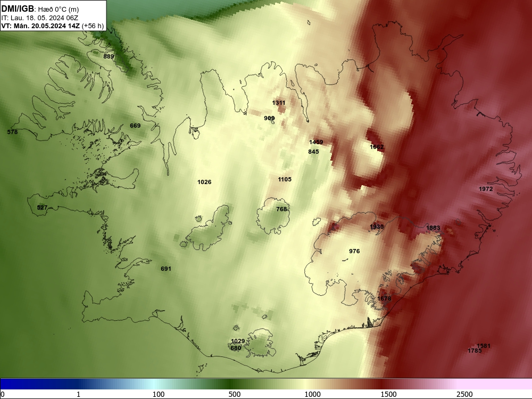Click the map value 1029
The image size is (532, 399).
tap(238, 341)
